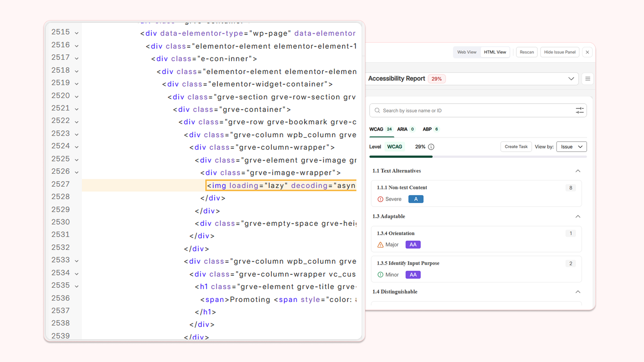Collapse the 1.1 Text Alternatives section
This screenshot has width=644, height=362.
(578, 171)
